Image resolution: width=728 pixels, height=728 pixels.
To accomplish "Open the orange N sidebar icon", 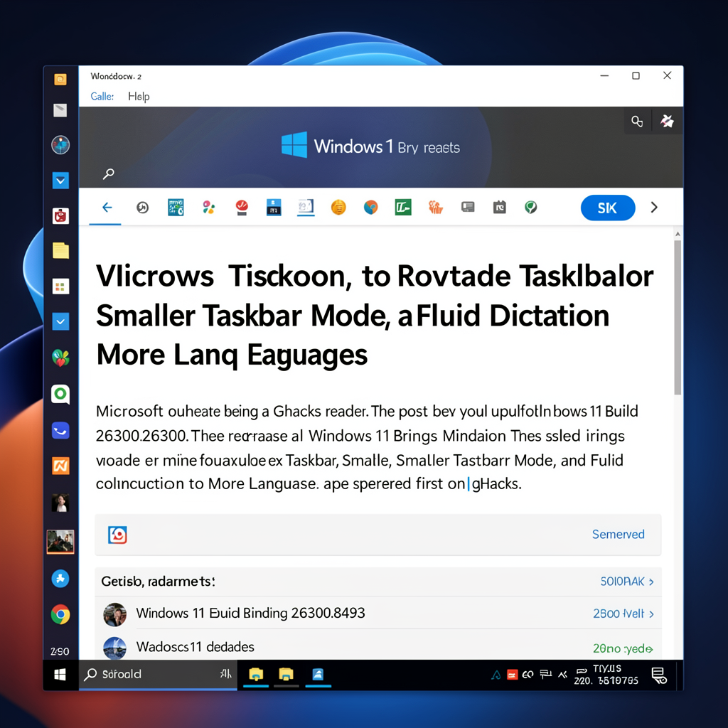I will 60,466.
